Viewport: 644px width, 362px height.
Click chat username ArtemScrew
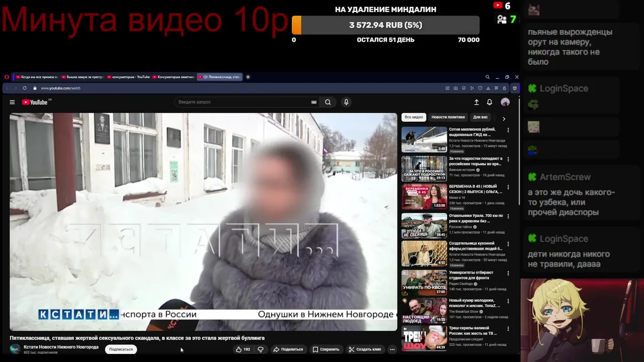pyautogui.click(x=565, y=177)
